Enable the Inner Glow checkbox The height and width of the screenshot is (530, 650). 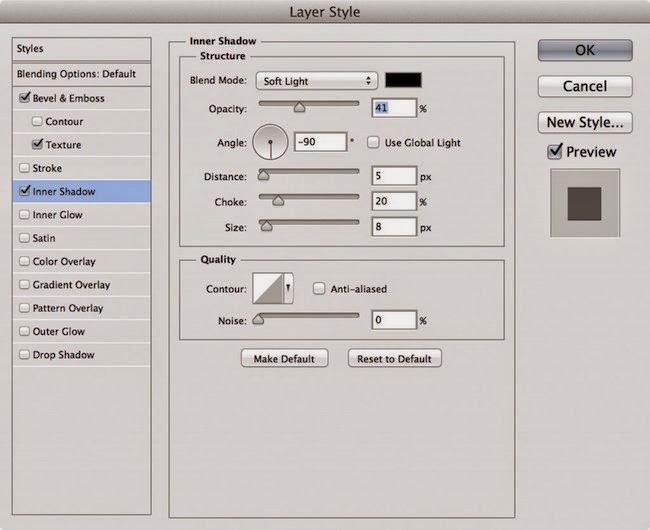[x=24, y=214]
